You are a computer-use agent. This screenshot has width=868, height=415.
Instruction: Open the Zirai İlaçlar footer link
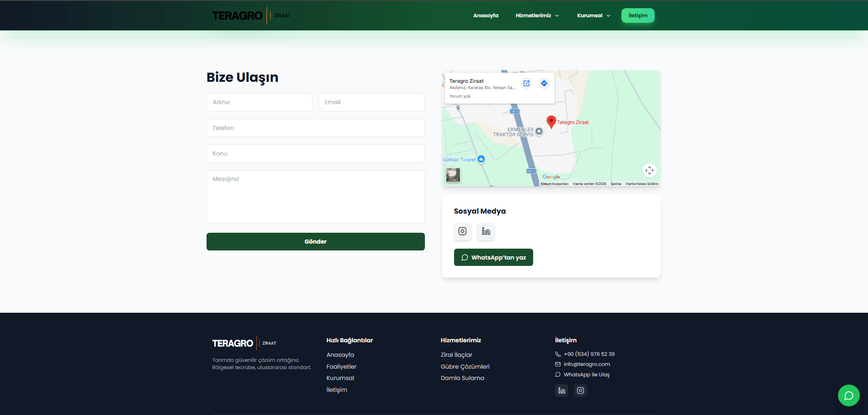[x=456, y=355]
